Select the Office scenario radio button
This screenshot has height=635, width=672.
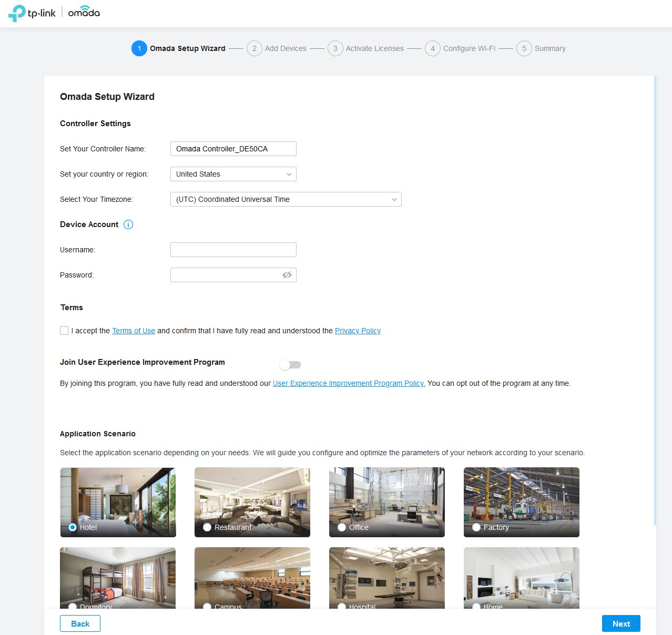342,527
